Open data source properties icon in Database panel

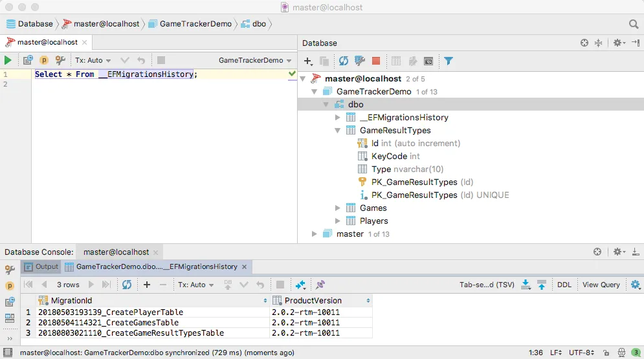click(x=360, y=61)
